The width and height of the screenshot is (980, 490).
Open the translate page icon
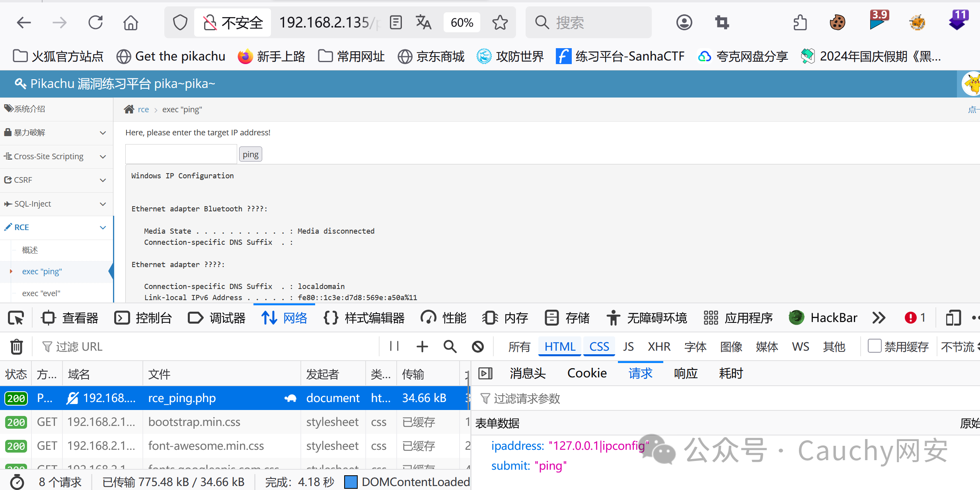click(423, 23)
